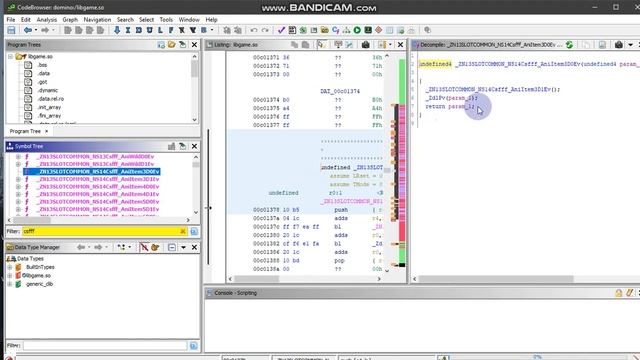Viewport: 640px width, 360px height.
Task: Open the Select menu
Action: pos(146,20)
